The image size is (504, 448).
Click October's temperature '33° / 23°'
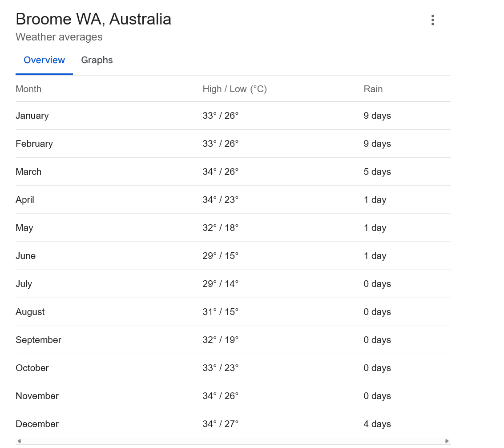221,368
